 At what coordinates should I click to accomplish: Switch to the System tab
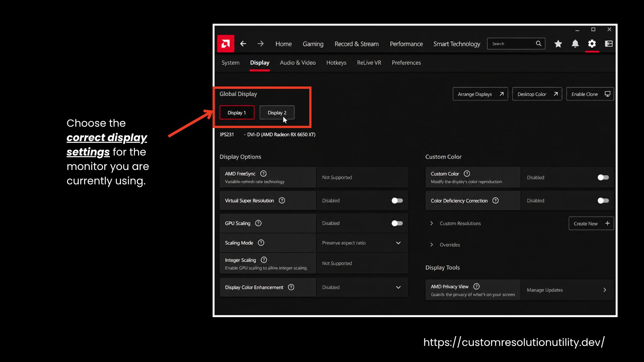230,63
